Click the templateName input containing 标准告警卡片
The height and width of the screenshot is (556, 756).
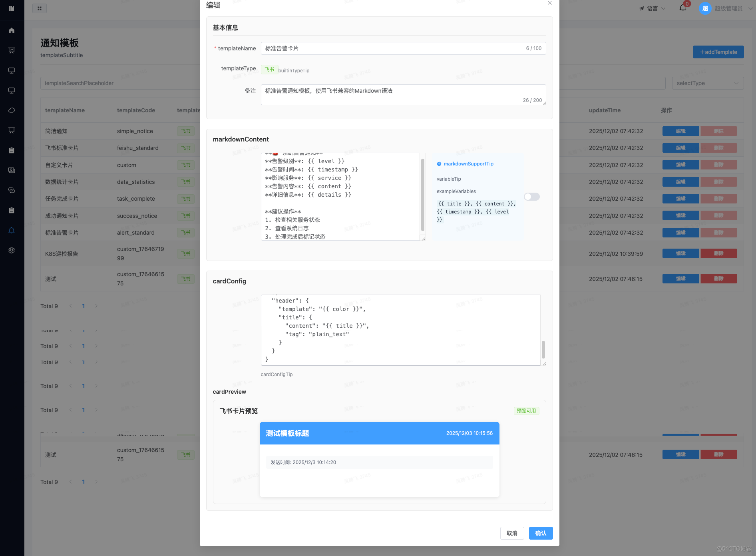[403, 48]
